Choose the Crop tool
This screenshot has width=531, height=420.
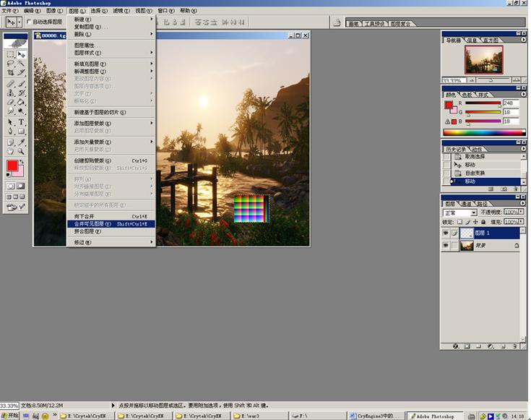(x=10, y=73)
